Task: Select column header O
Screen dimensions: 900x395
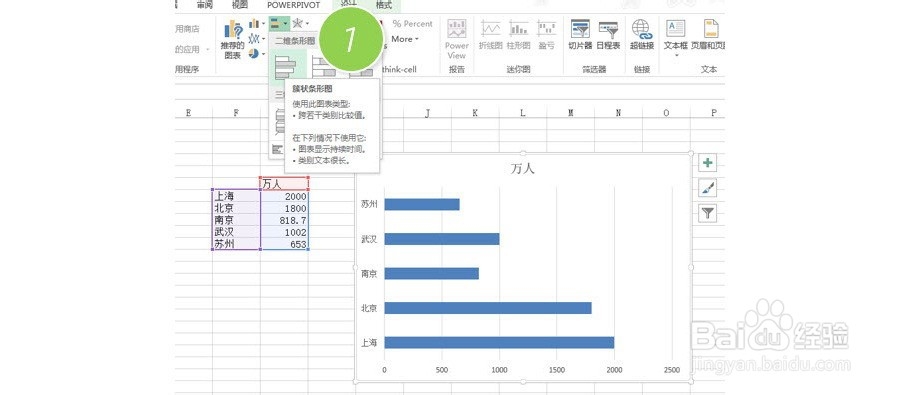Action: (x=666, y=113)
